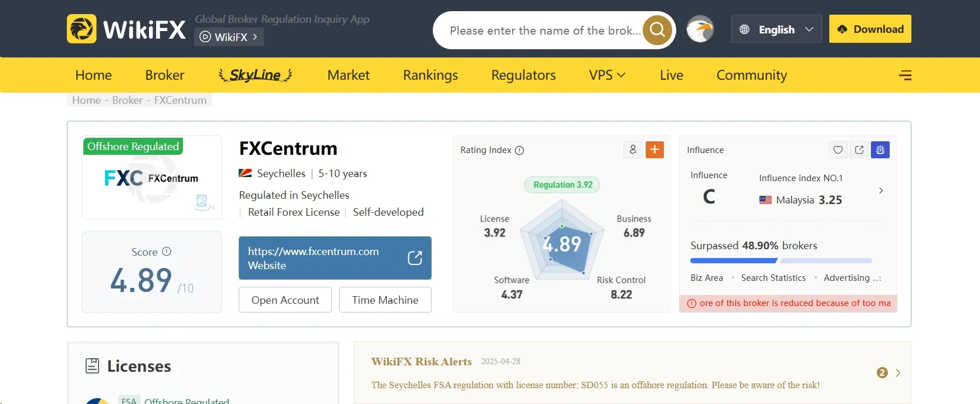This screenshot has height=404, width=980.
Task: Click the orange plus compare icon
Action: (x=655, y=150)
